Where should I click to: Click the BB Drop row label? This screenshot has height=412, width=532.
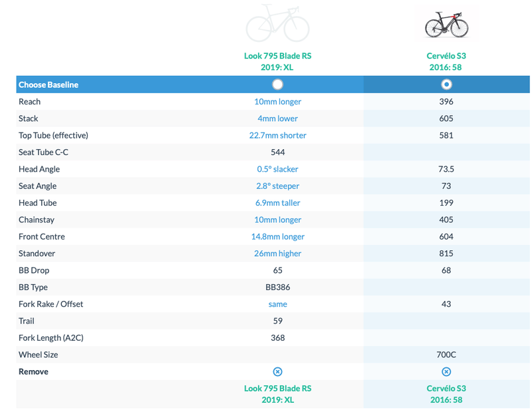(x=34, y=270)
